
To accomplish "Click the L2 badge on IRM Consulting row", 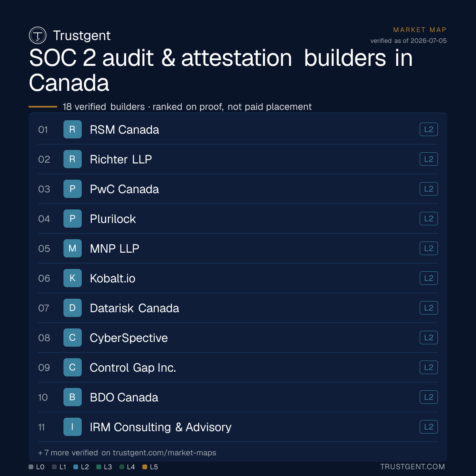I will [x=429, y=427].
